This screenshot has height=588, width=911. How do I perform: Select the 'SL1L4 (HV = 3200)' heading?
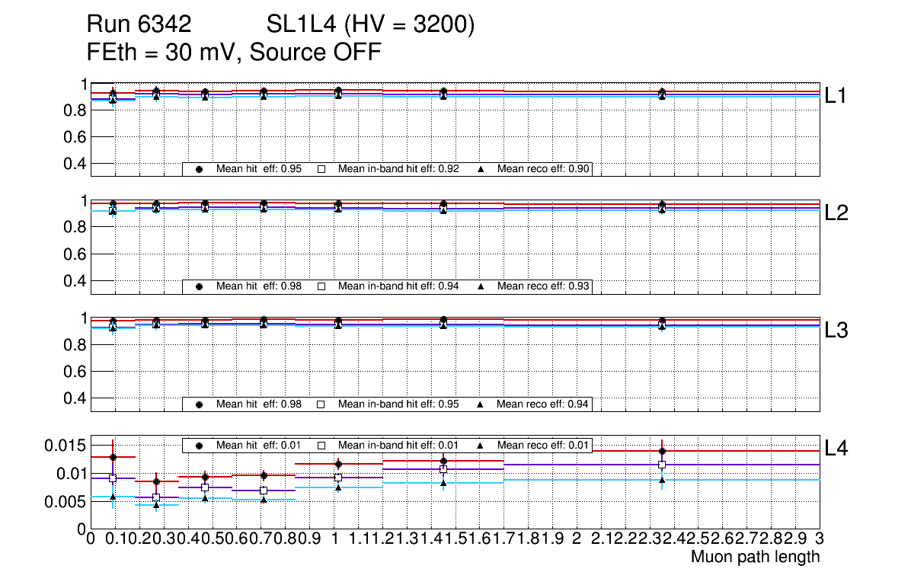(371, 26)
